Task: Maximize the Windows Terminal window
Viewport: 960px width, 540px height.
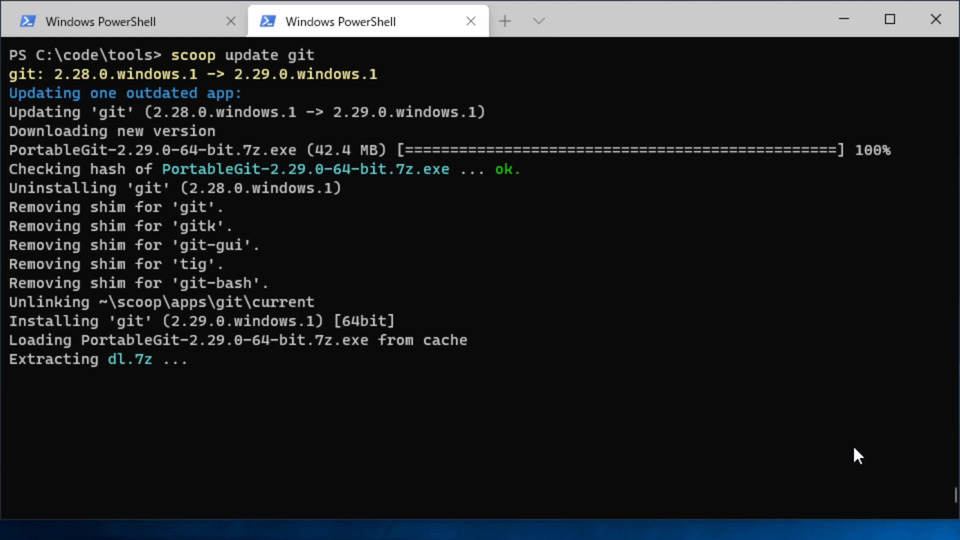Action: [x=890, y=19]
